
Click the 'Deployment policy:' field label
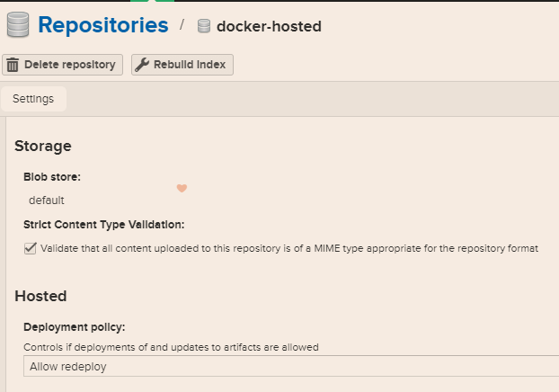click(74, 326)
